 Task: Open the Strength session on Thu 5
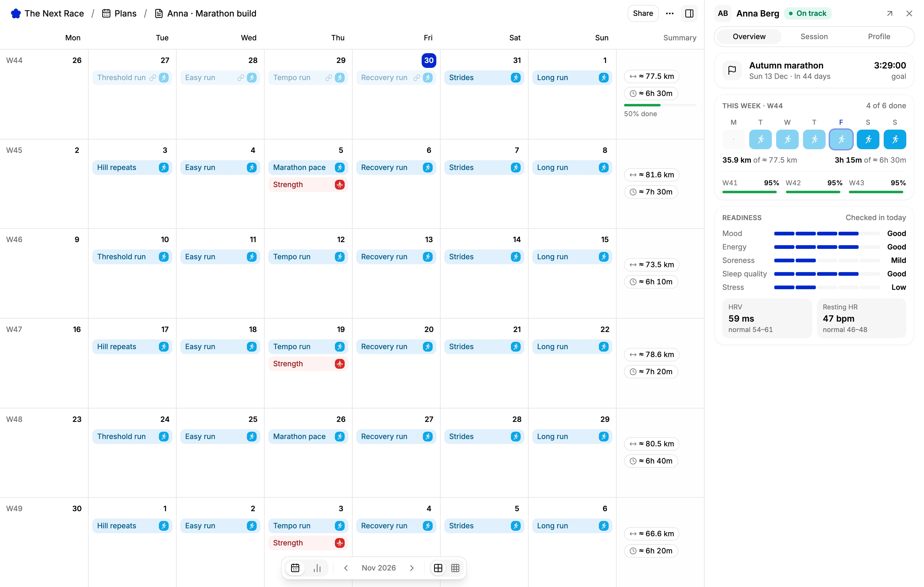pos(308,185)
